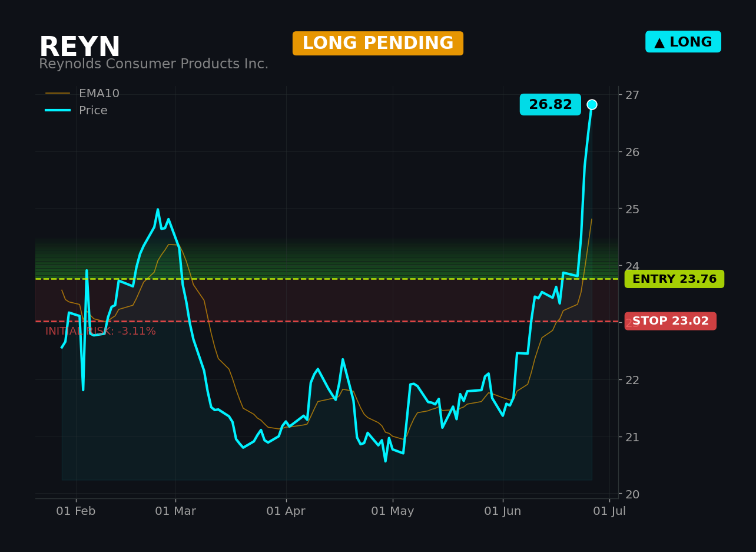Screen dimensions: 756x552
Task: Click the EMA10 legend entry
Action: click(x=82, y=94)
